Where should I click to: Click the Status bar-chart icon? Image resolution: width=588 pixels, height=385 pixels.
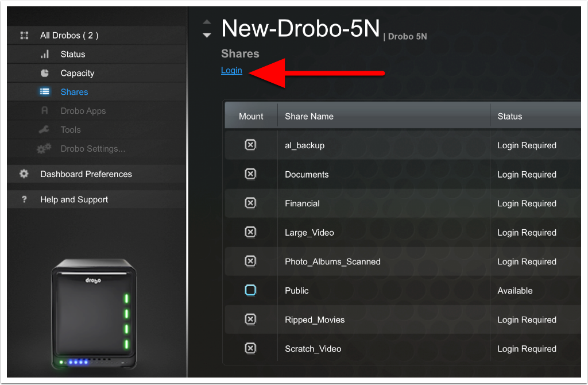(45, 55)
